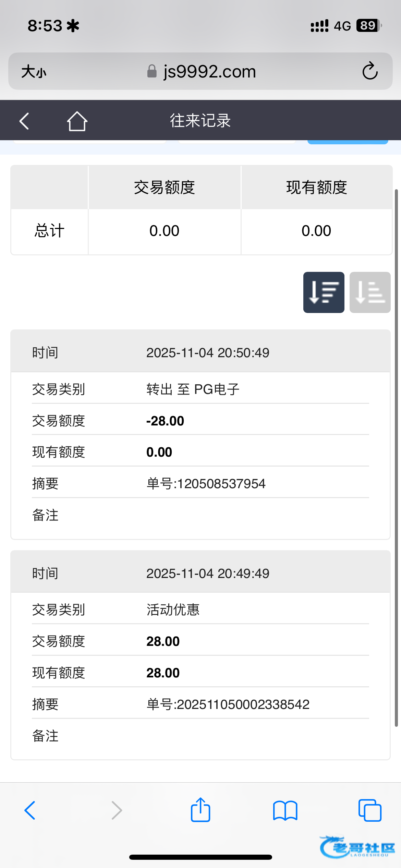This screenshot has height=868, width=401.
Task: Tap Safari forward navigation arrow
Action: pyautogui.click(x=117, y=810)
